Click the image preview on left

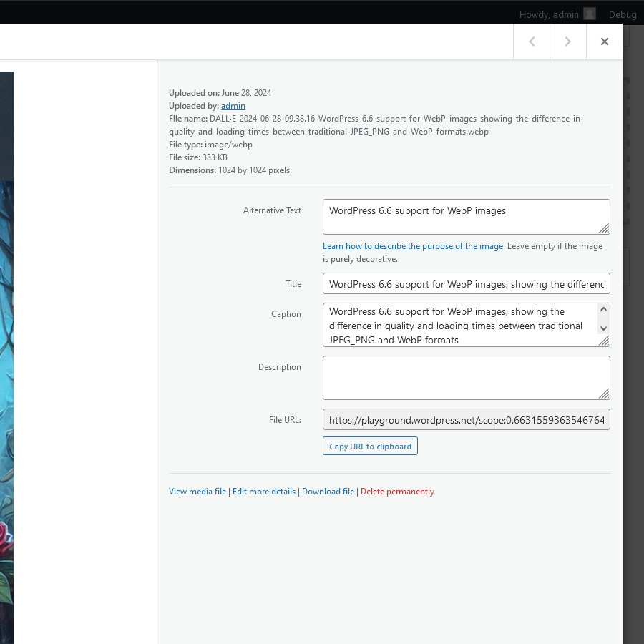pos(6,357)
